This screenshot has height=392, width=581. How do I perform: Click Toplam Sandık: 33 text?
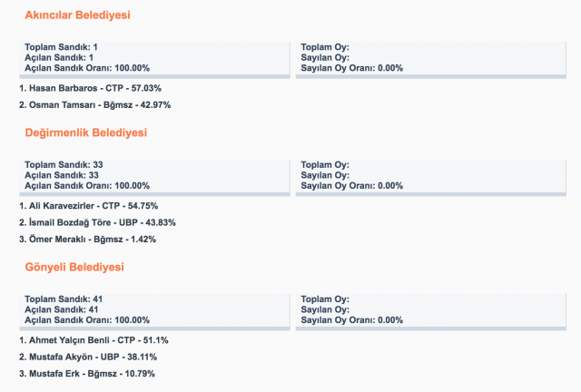pyautogui.click(x=64, y=164)
